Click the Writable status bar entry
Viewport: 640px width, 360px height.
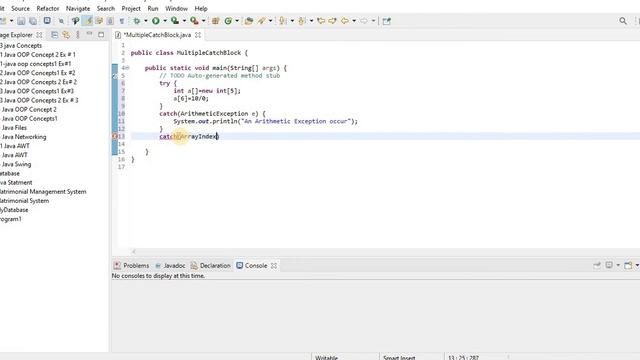click(326, 357)
